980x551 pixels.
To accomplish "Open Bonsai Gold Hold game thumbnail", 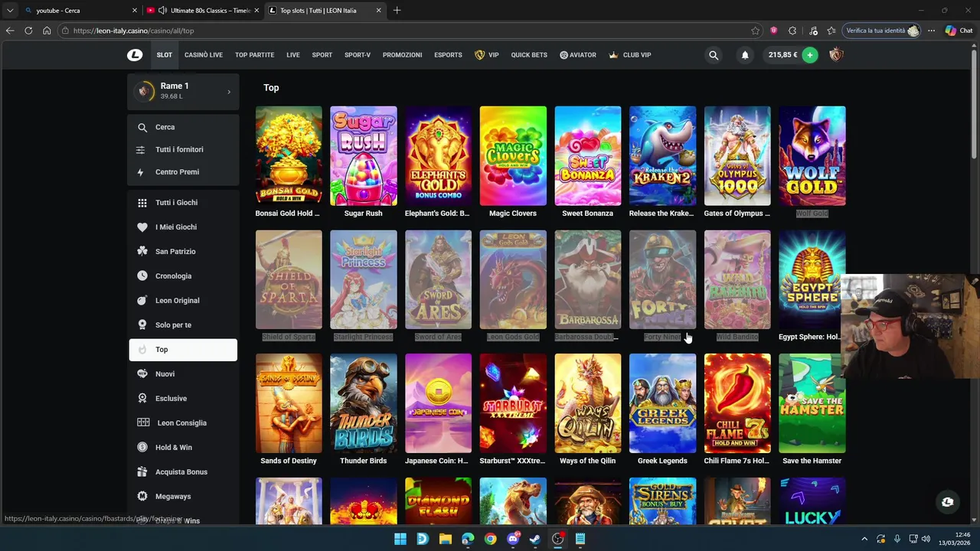I will click(289, 156).
